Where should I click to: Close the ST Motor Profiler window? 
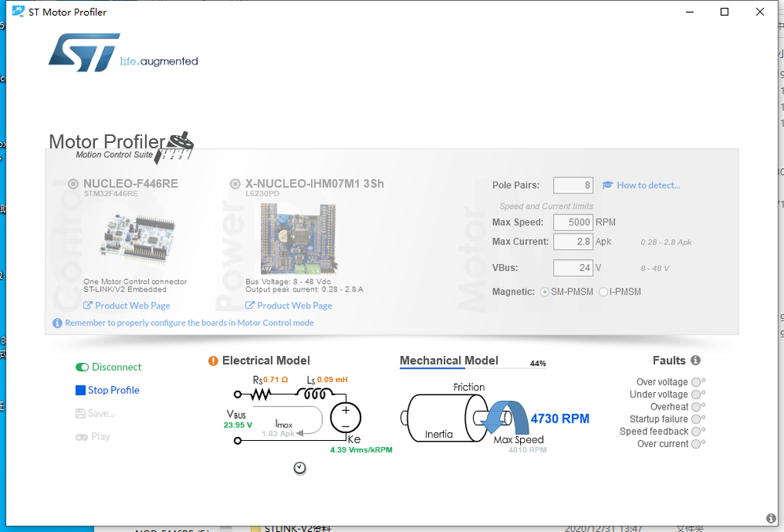(760, 12)
